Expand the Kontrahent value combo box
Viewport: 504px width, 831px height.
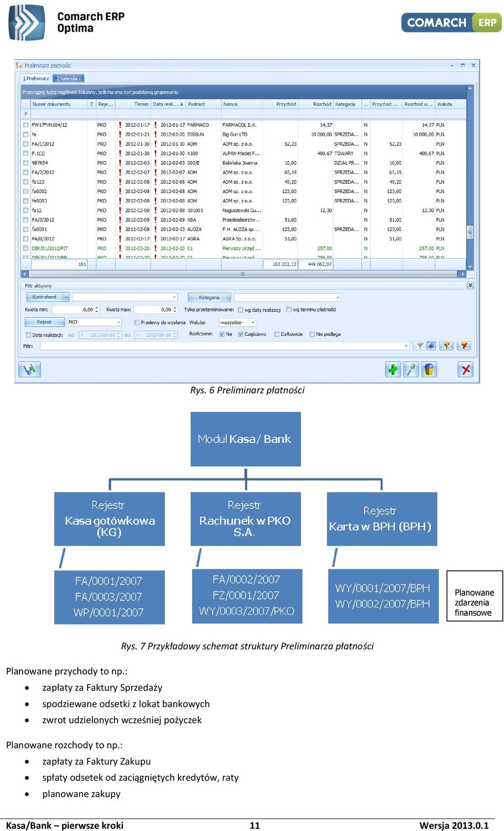[x=174, y=297]
